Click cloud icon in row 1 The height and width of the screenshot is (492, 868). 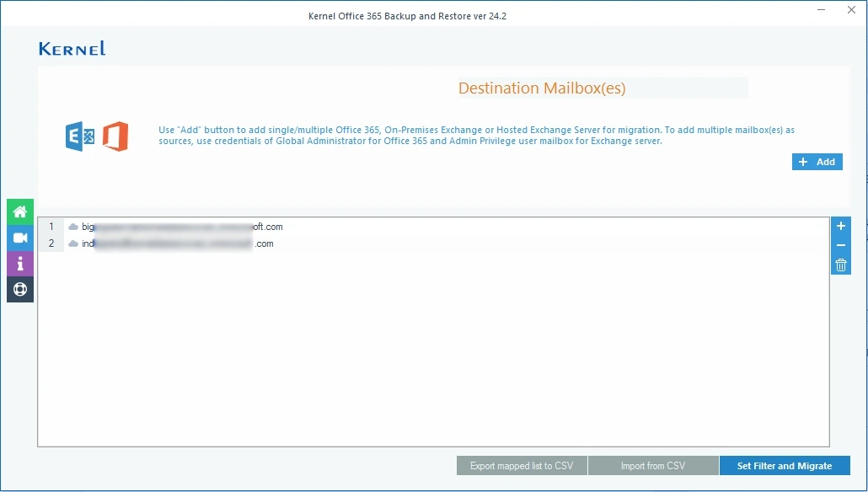[x=73, y=227]
